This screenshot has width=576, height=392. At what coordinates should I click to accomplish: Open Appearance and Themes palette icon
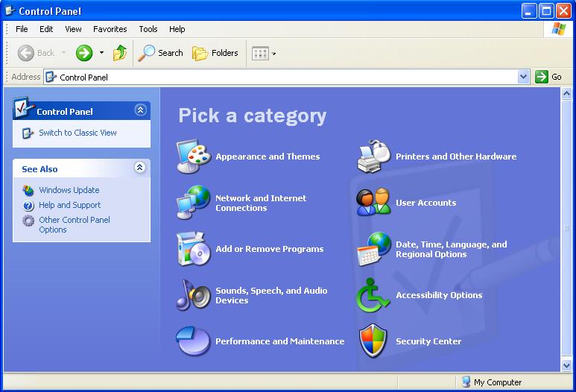click(193, 157)
